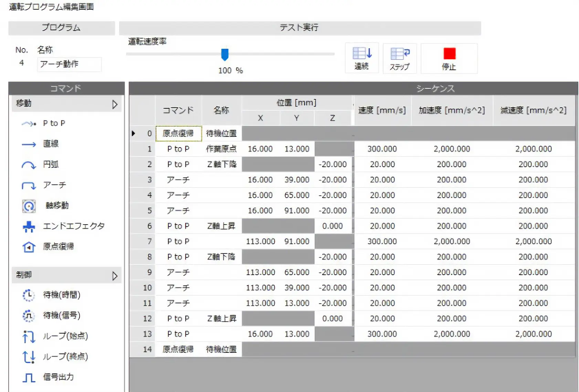Select row 2 name cell Z軸下降
Viewport: 579px width, 392px height.
221,164
